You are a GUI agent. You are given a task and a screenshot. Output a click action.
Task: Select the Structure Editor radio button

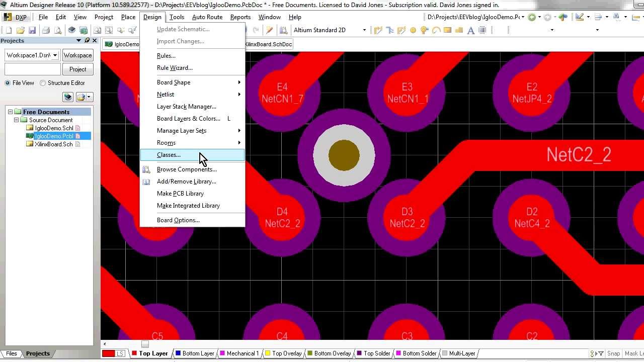[43, 83]
